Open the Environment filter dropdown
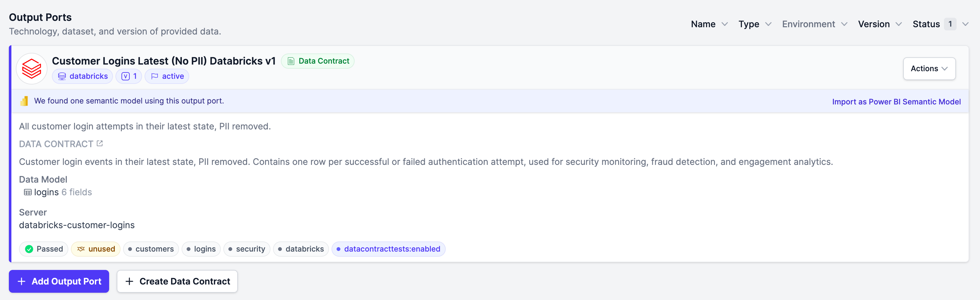This screenshot has height=300, width=980. [x=815, y=24]
